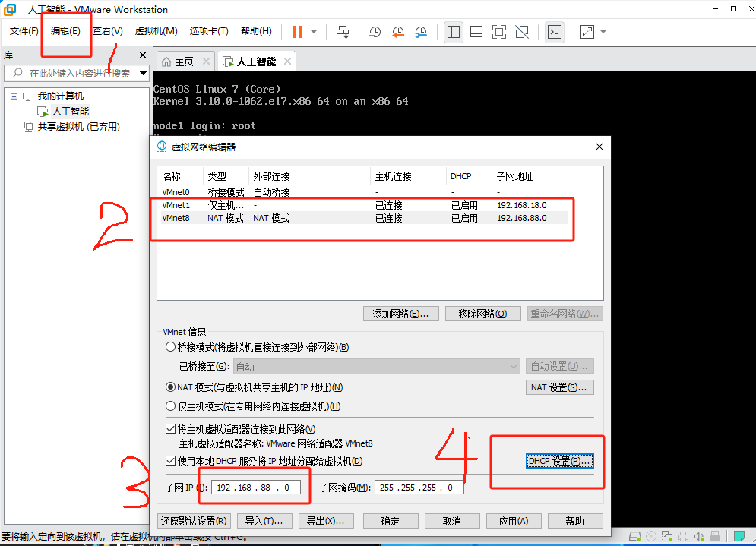The height and width of the screenshot is (546, 756).
Task: Select 共享虚拟机 (已弃用) in the library
Action: tap(78, 126)
